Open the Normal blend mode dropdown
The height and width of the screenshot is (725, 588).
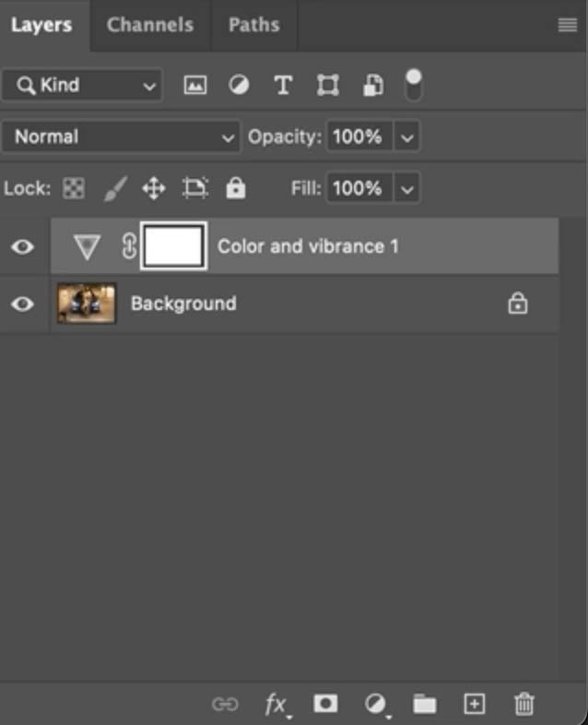[x=121, y=137]
